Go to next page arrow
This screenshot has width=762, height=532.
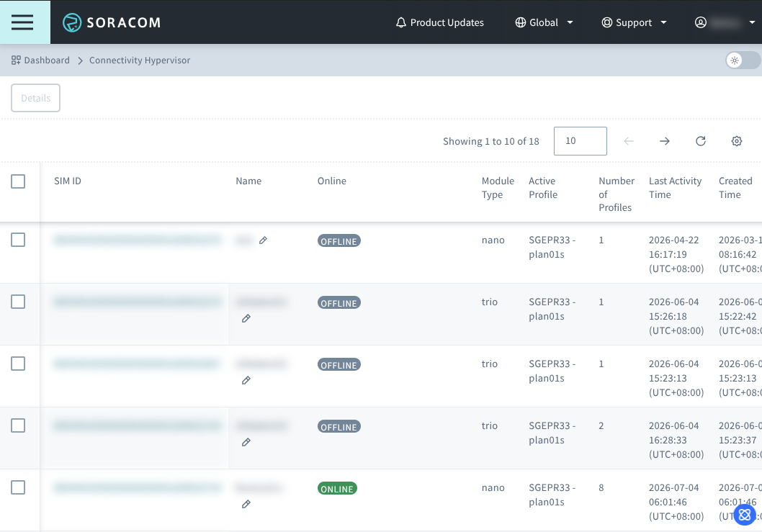pos(664,141)
